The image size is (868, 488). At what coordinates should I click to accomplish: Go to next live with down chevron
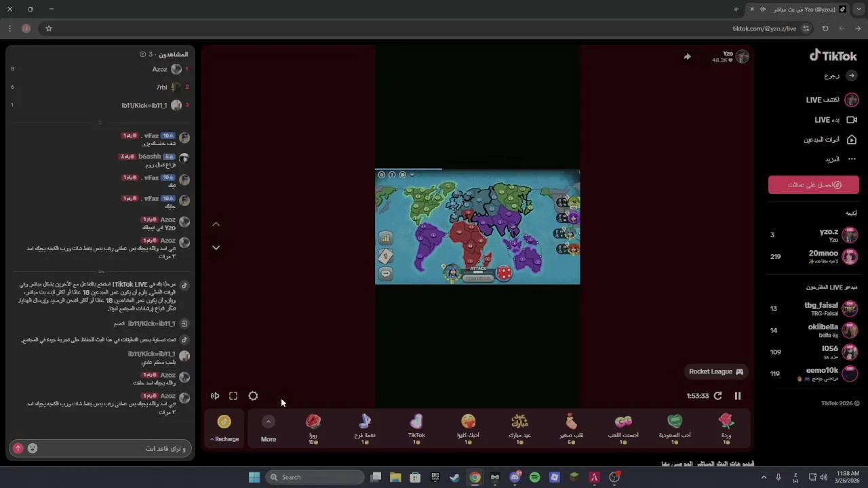tap(216, 247)
